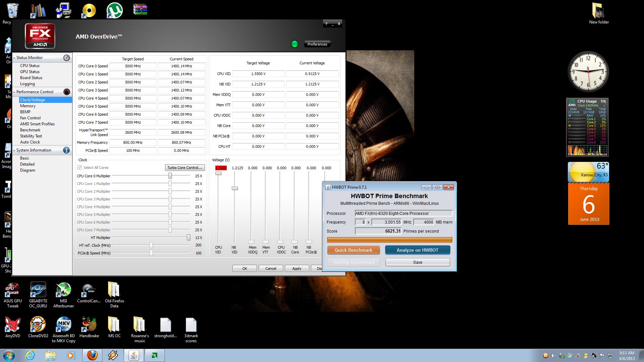Screen dimensions: 644x362
Task: Launch Handbrake from the desktop
Action: [x=89, y=327]
